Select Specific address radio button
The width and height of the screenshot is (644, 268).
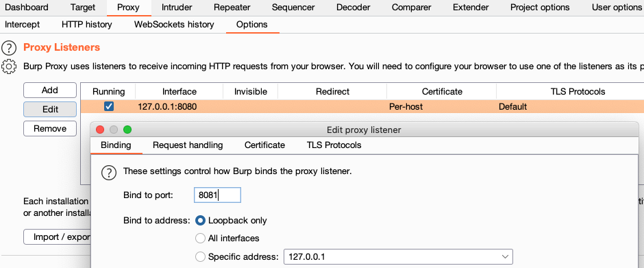[x=200, y=257]
